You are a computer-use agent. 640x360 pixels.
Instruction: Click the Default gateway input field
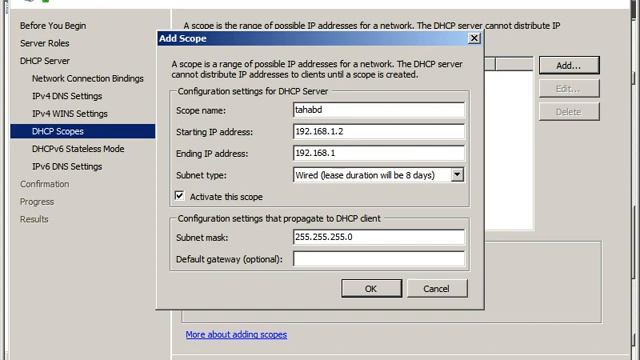[x=378, y=259]
